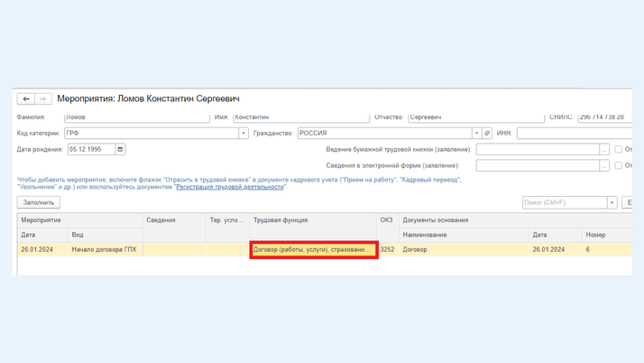Toggle checkbox next to paper work book field

tap(619, 149)
